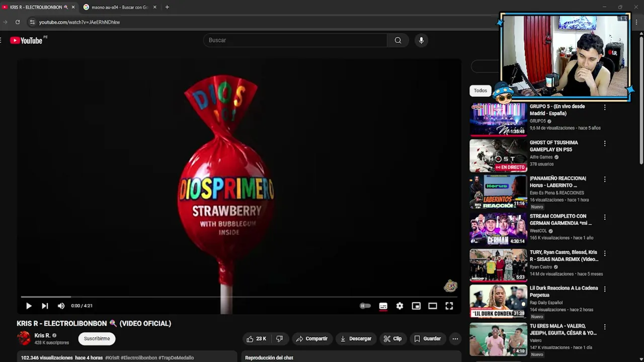Open options menu for Lil Durk video
Viewport: 644px width, 362px height.
(x=605, y=289)
